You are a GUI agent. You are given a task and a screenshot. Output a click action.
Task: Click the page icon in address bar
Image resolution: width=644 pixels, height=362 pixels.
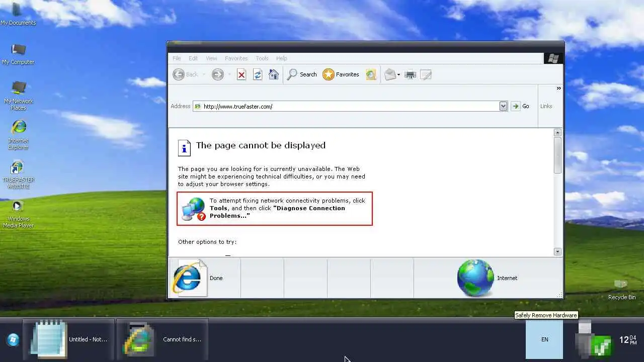coord(198,106)
